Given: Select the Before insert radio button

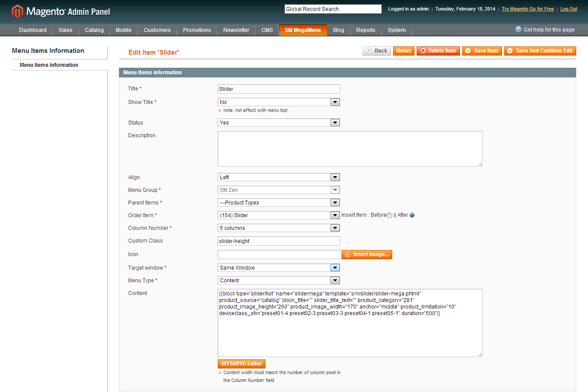Looking at the screenshot, I should tap(389, 215).
